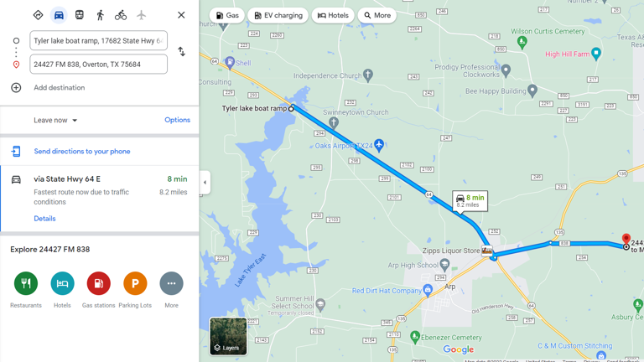Select the EV charging filter chip

(x=278, y=15)
